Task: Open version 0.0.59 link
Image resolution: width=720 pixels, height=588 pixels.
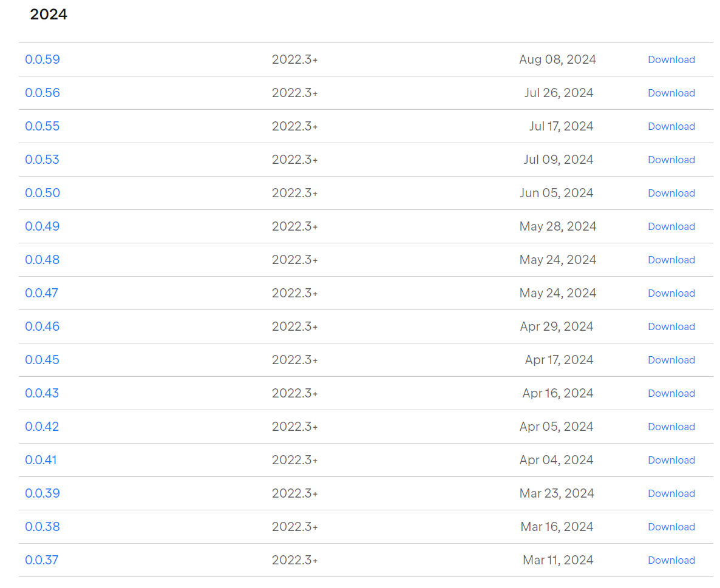Action: (42, 59)
